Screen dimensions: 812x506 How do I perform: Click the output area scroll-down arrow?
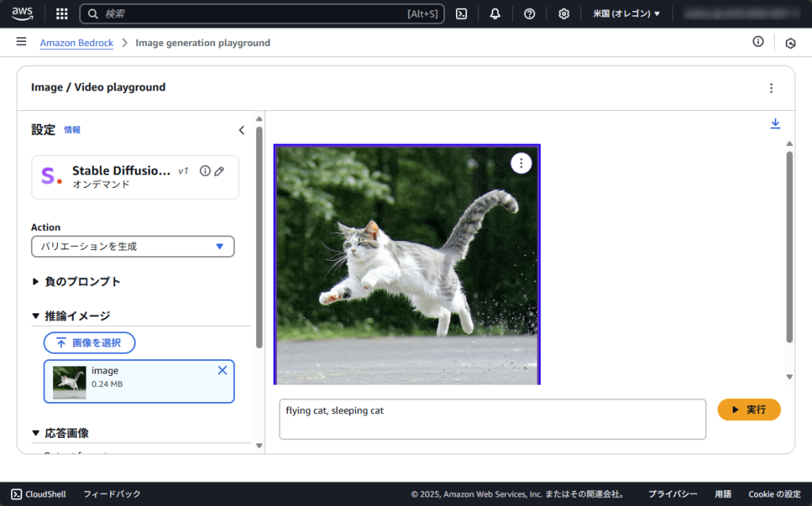click(x=789, y=377)
